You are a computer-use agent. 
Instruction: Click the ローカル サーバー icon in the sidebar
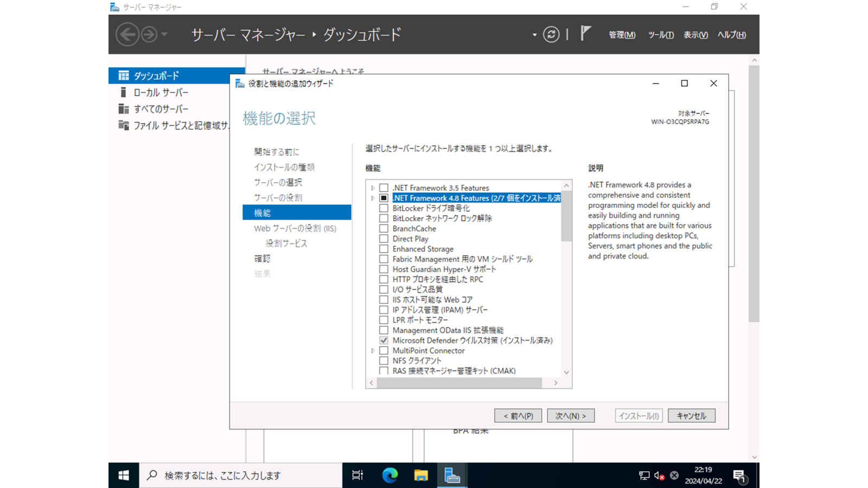[124, 92]
